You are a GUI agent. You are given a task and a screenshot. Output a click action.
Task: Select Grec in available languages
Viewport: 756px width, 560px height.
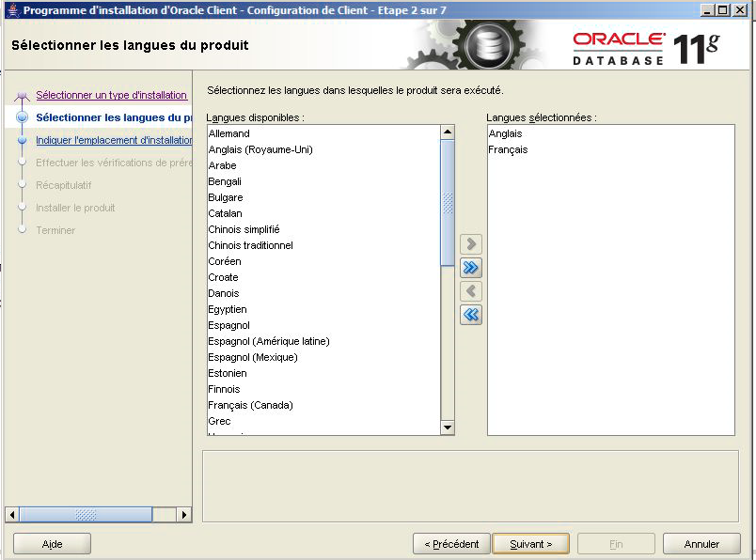pos(323,421)
